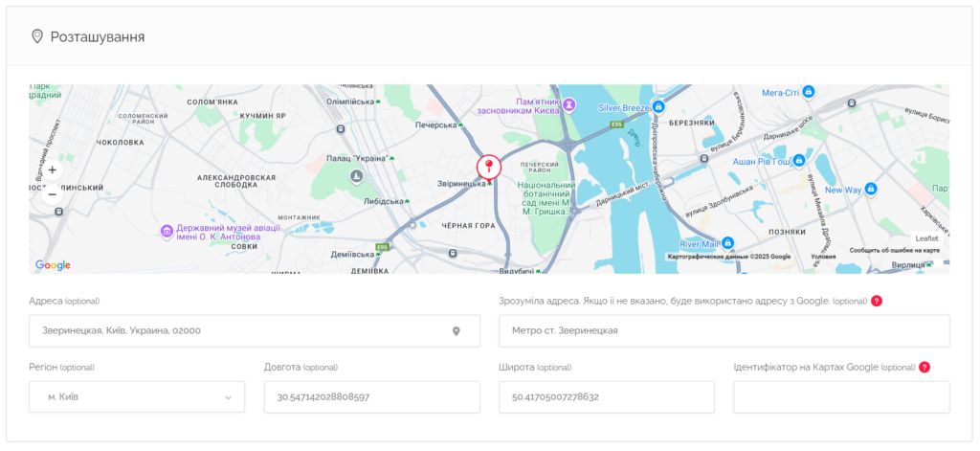Click the АЛЕКСАНДРОВСКАЯ СЛОБОДКА map label
The height and width of the screenshot is (451, 980).
pyautogui.click(x=236, y=181)
